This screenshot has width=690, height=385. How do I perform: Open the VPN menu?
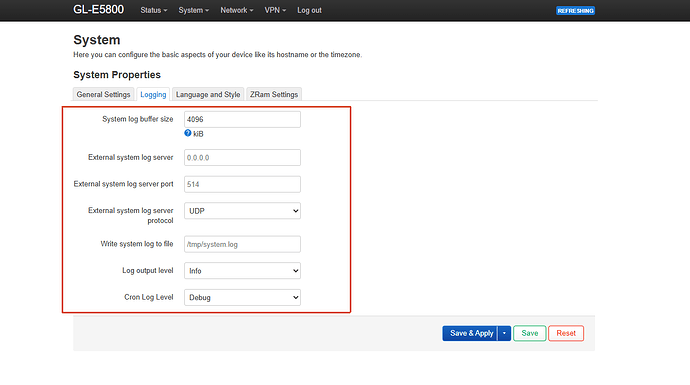tap(275, 10)
